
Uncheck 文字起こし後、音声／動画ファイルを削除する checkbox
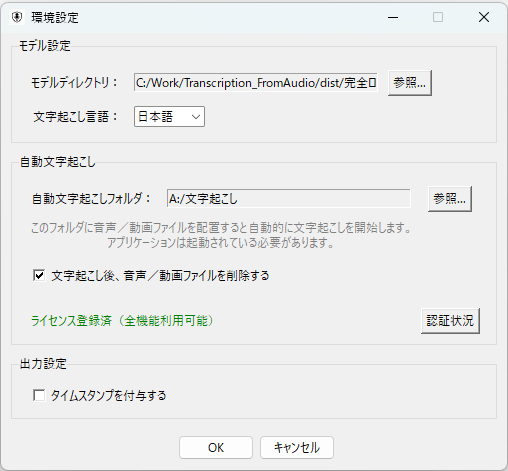(x=39, y=275)
